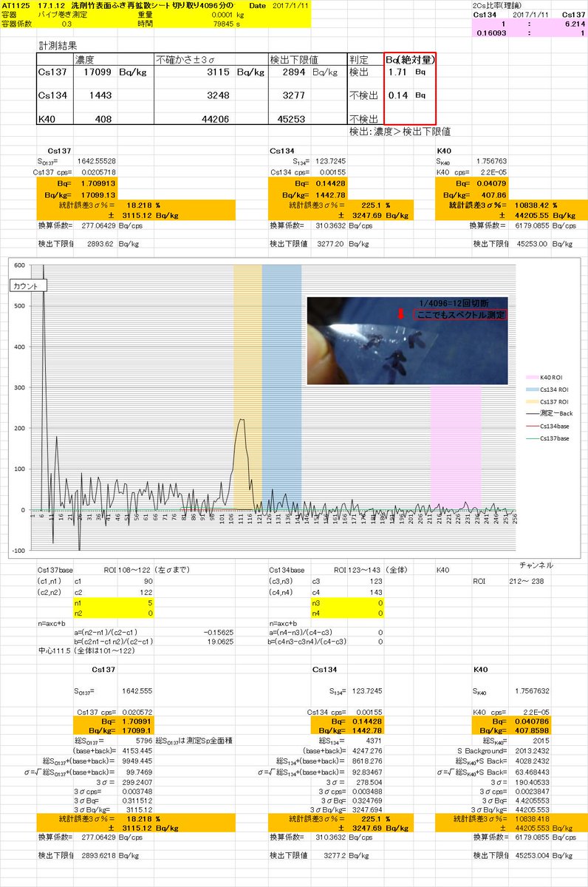Select K40 concentration 408 in results table

105,118
